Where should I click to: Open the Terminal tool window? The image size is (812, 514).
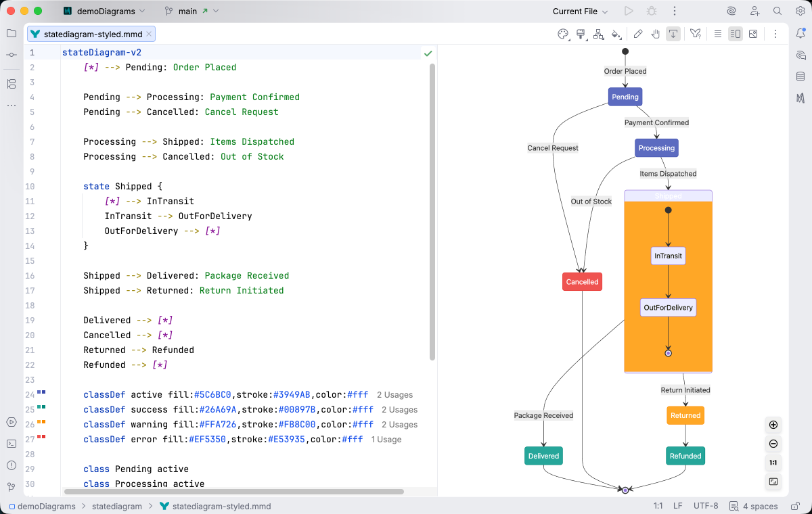coord(12,444)
